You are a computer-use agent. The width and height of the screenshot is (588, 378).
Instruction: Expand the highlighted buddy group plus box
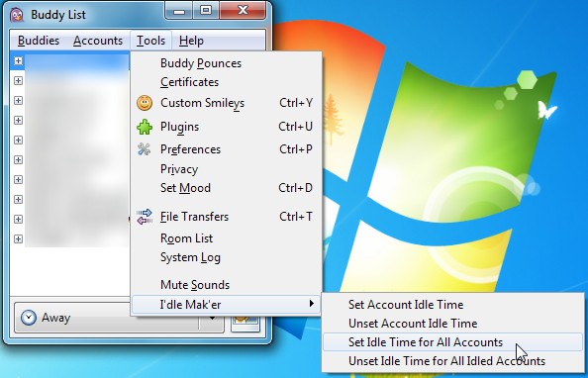coord(18,60)
